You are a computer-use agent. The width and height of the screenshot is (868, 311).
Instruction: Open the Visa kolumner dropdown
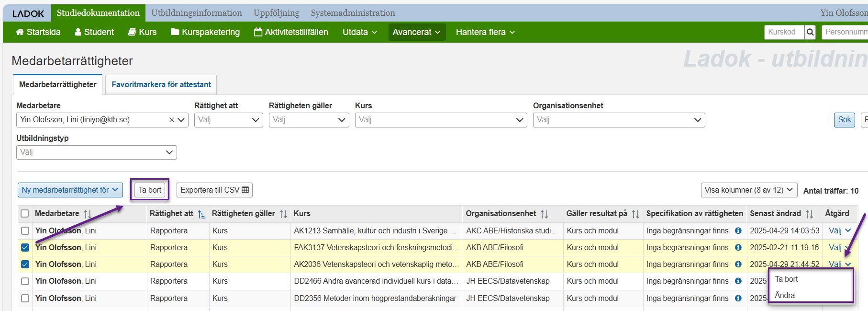point(749,190)
